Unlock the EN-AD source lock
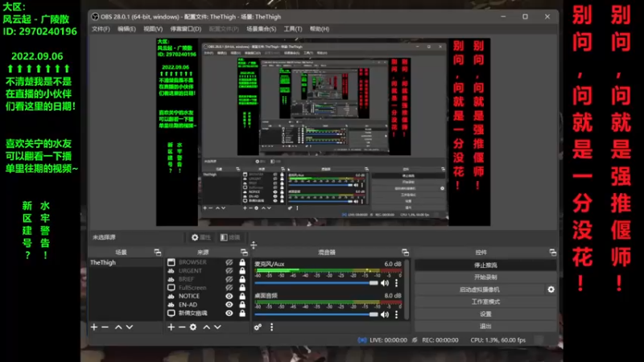644x362 pixels. coord(242,305)
